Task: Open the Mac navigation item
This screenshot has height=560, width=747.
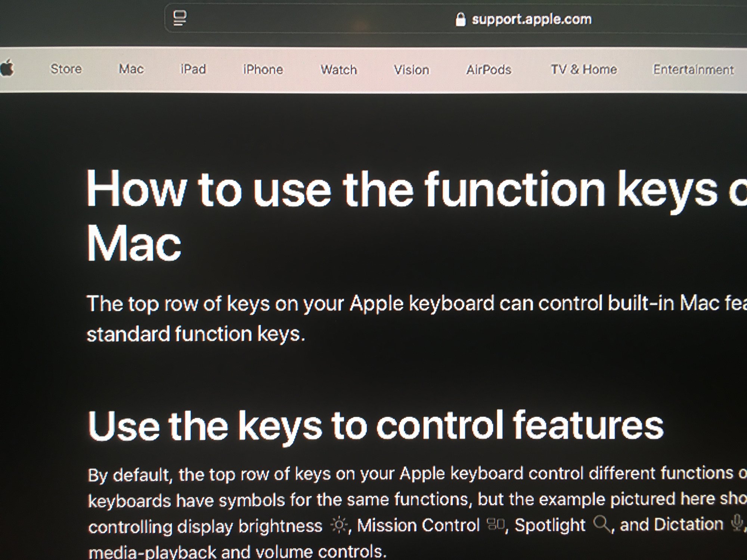Action: click(131, 69)
